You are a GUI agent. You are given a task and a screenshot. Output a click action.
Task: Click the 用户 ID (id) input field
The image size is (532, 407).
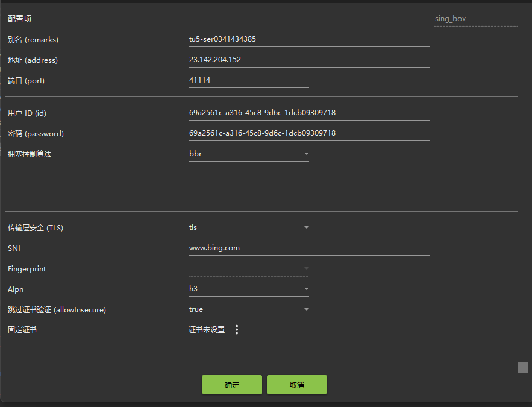[308, 113]
